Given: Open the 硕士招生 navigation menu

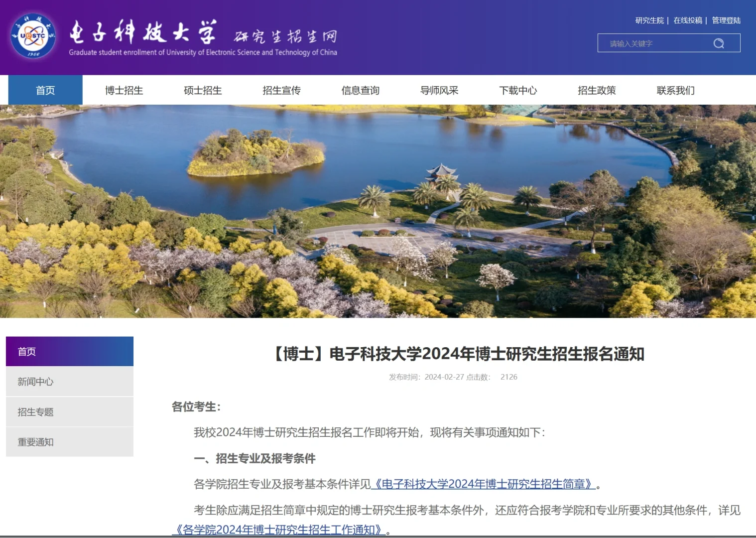Looking at the screenshot, I should coord(203,90).
